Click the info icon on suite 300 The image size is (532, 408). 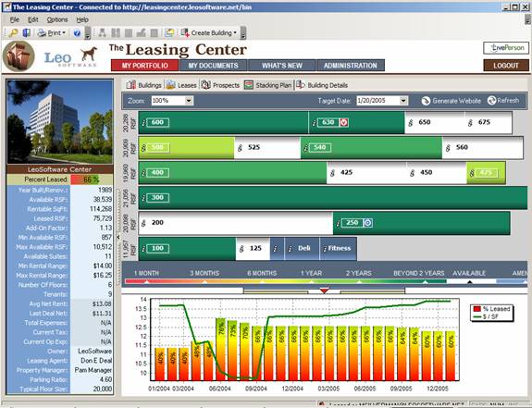143,198
